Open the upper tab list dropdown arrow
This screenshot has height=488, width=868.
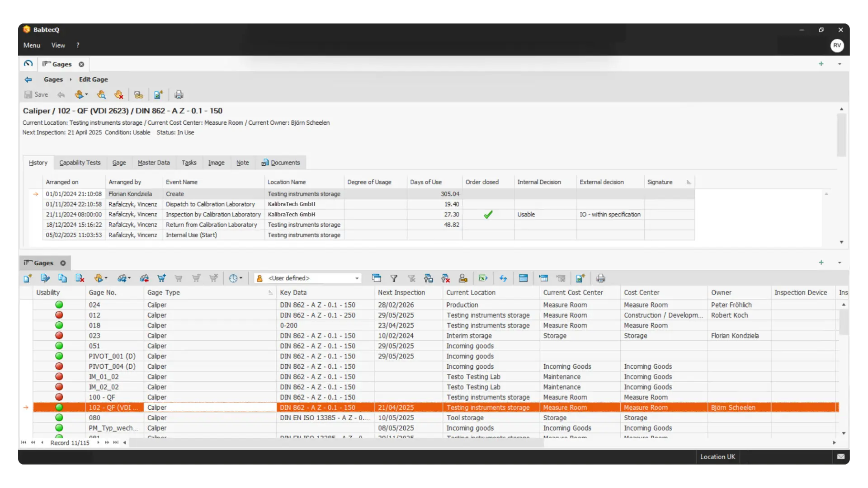840,64
